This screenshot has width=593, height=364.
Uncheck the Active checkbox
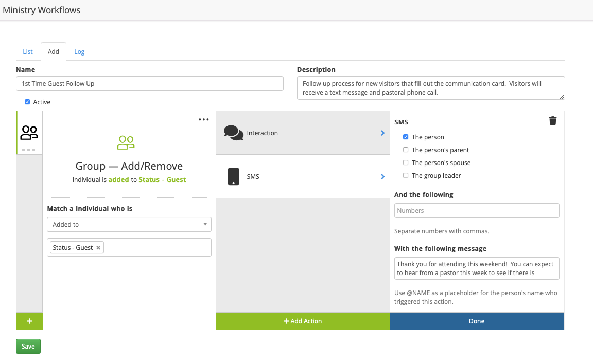(27, 102)
